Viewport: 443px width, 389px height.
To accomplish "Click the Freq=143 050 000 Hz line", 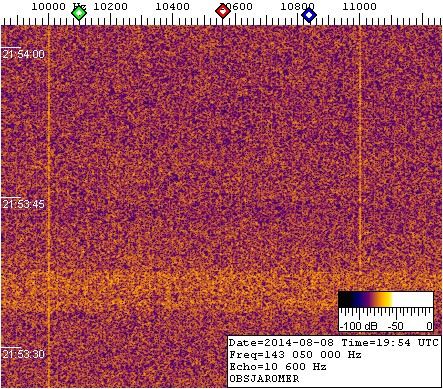I will 295,355.
